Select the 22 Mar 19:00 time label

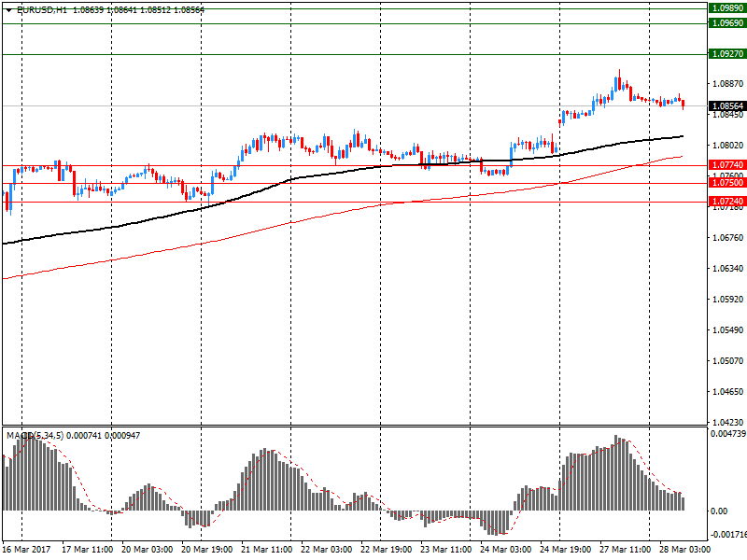[x=386, y=550]
